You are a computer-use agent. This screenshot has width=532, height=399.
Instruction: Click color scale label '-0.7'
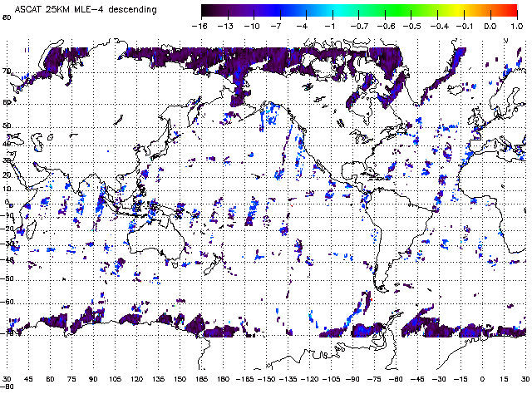click(359, 27)
